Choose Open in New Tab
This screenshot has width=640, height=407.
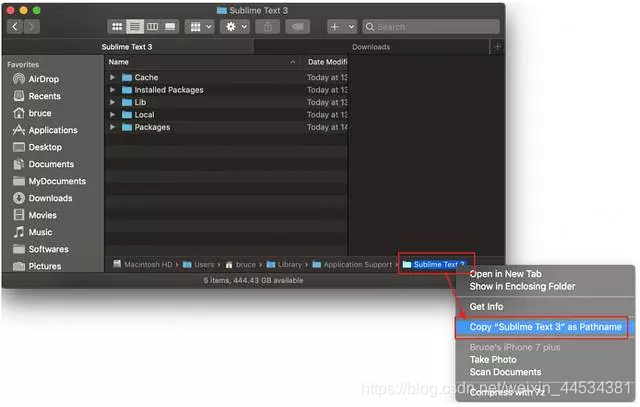(x=505, y=274)
